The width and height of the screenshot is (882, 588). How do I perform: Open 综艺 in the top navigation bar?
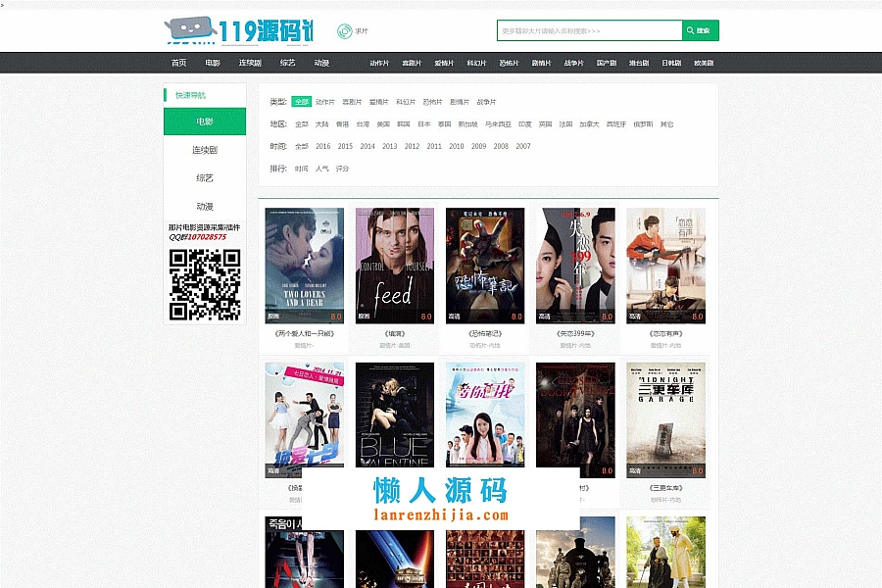(287, 63)
